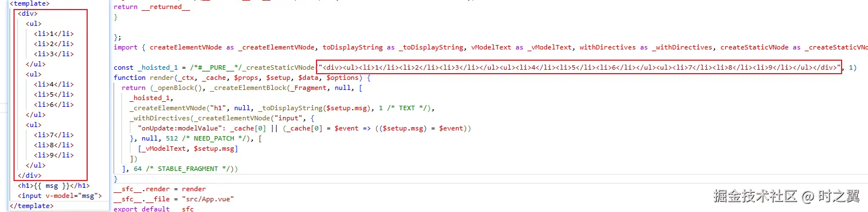868x212 pixels.
Task: Click the <li>6</li> line
Action: point(53,105)
